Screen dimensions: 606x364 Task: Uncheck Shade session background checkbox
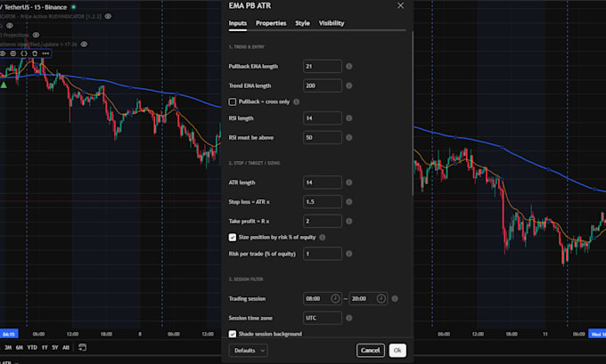[x=233, y=334]
